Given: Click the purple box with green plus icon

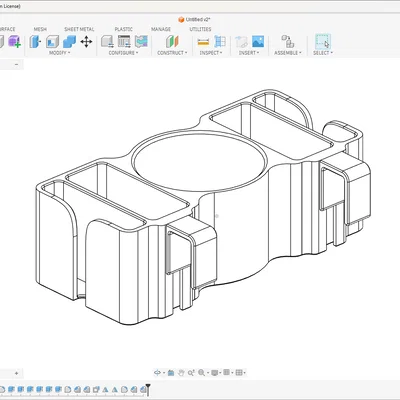Looking at the screenshot, I should (14, 42).
